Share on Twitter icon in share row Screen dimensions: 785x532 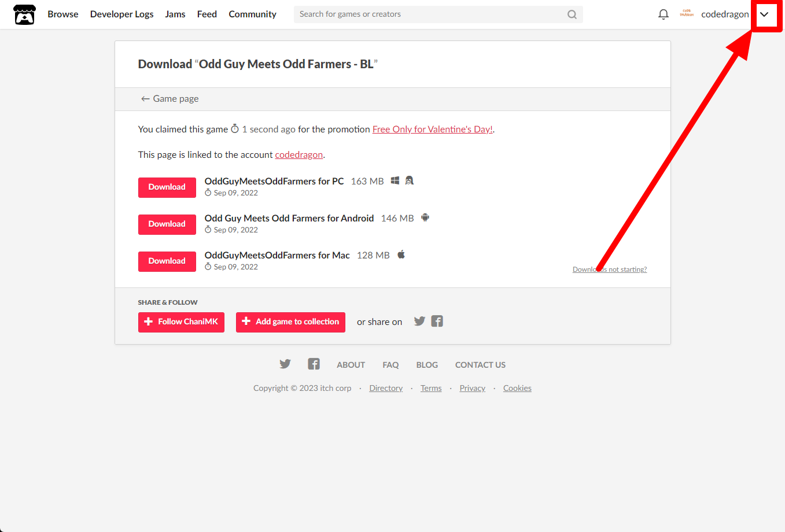click(419, 322)
